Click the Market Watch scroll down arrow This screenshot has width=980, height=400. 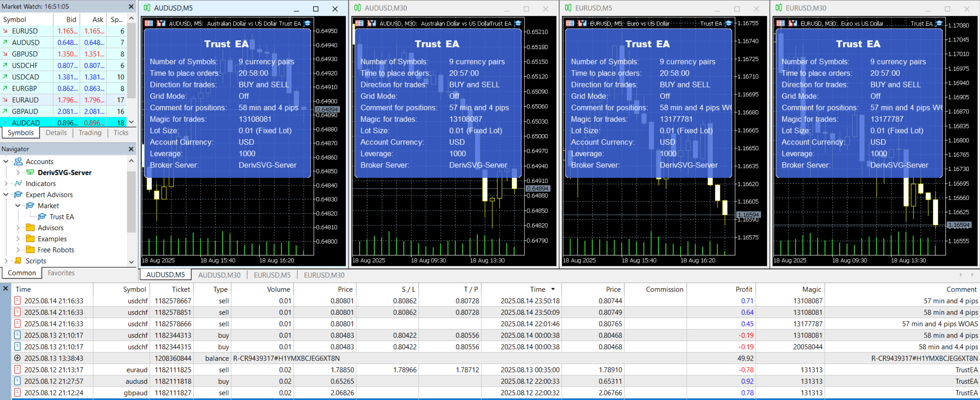(131, 122)
